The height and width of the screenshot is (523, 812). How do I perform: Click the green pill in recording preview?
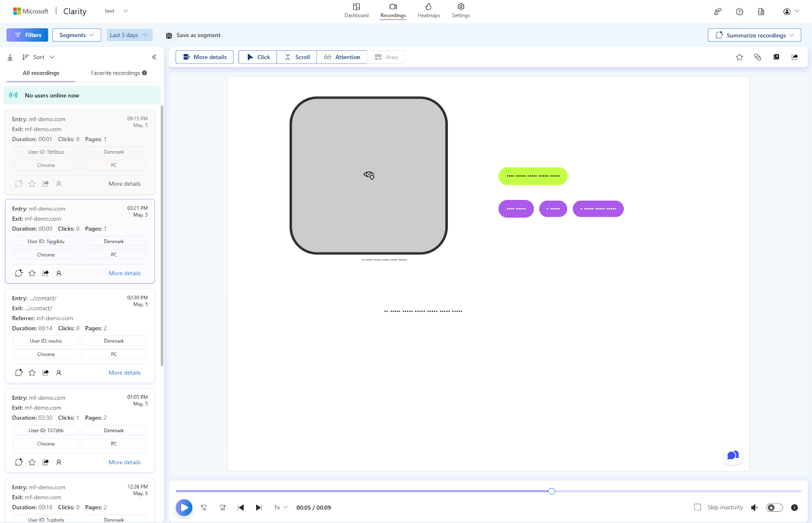[x=533, y=176]
